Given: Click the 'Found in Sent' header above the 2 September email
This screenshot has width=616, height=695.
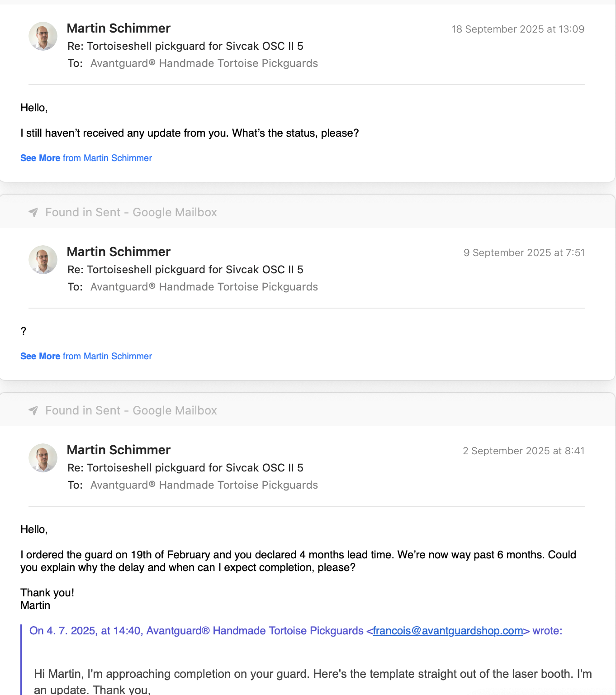Looking at the screenshot, I should click(131, 410).
